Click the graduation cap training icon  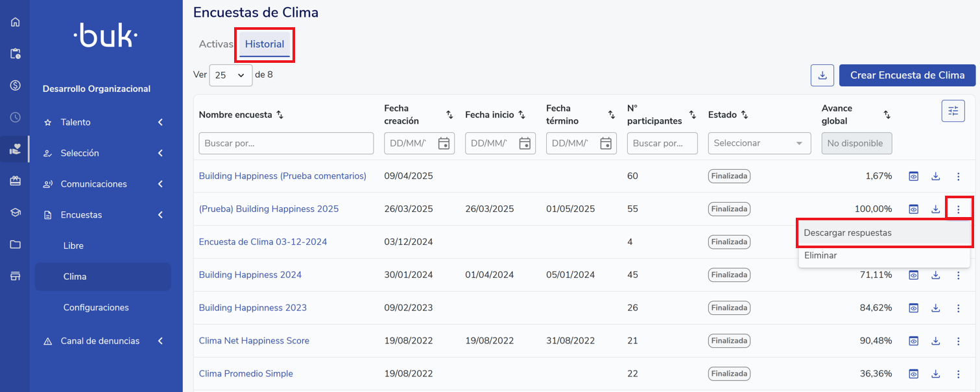click(x=15, y=213)
